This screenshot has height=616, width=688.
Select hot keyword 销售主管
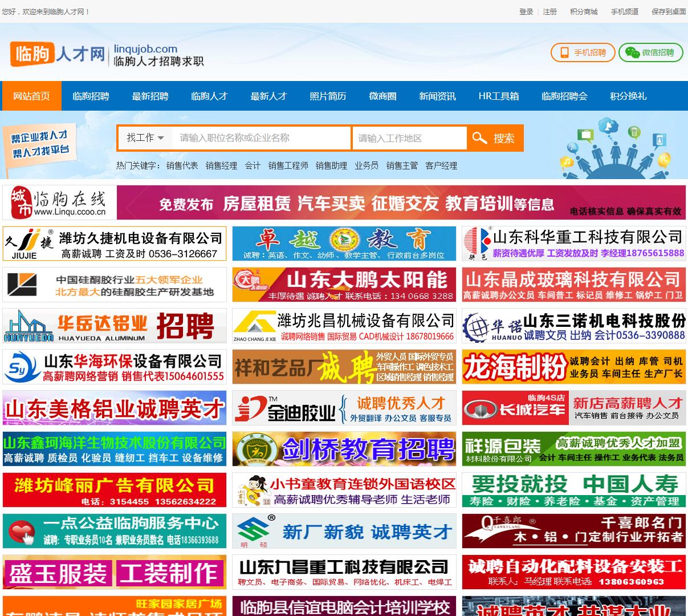(402, 165)
